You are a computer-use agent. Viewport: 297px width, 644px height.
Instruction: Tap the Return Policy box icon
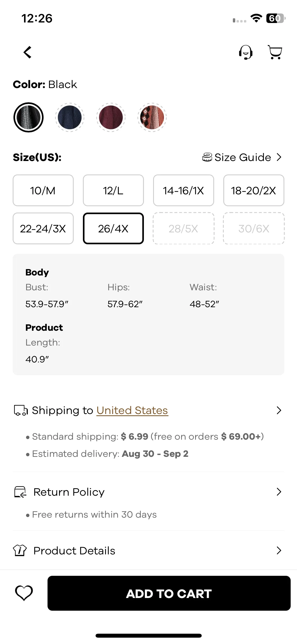point(20,492)
